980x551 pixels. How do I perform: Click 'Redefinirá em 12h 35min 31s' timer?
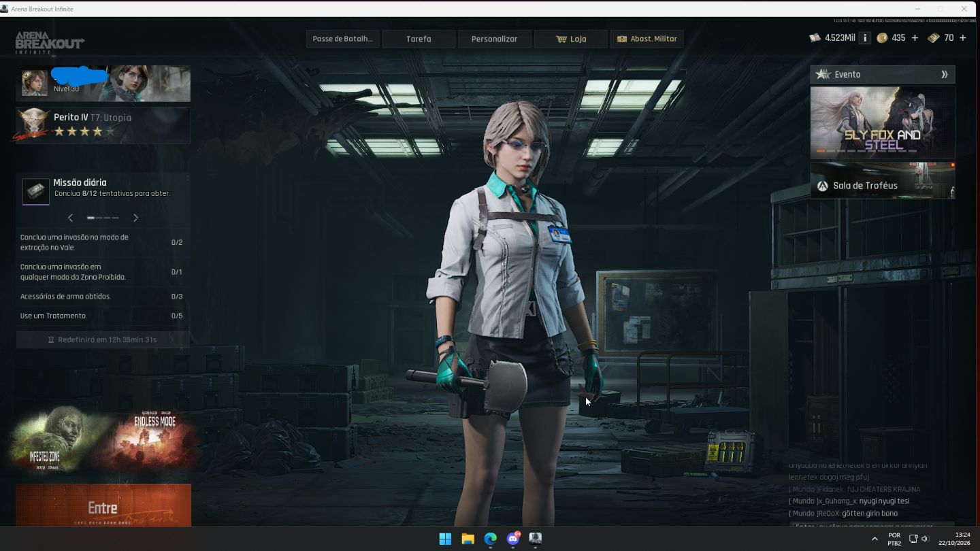pyautogui.click(x=103, y=339)
